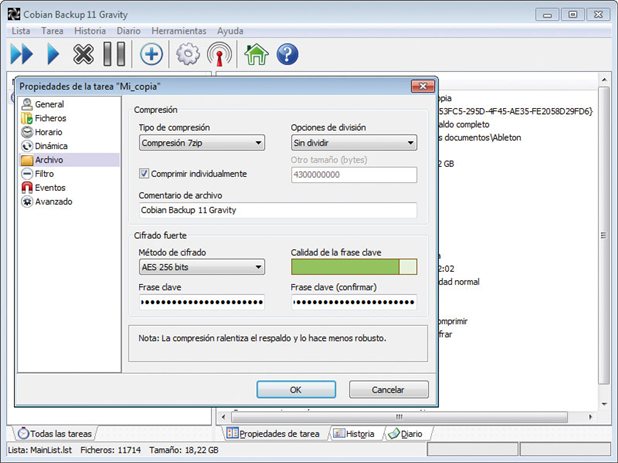The image size is (618, 463).
Task: Open options with the gear icon
Action: coord(188,54)
